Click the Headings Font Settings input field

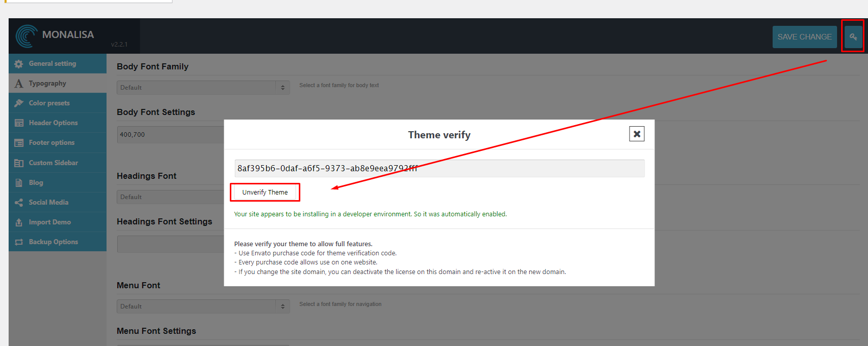click(170, 244)
